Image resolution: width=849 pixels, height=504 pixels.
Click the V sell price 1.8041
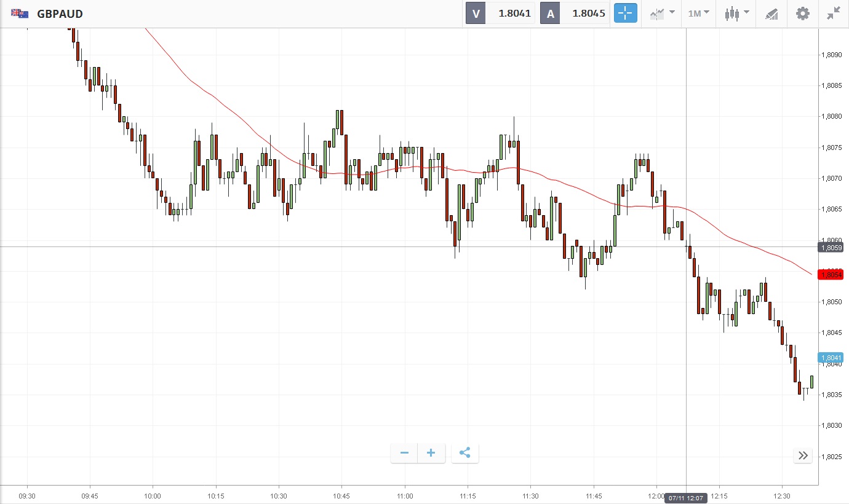(514, 14)
